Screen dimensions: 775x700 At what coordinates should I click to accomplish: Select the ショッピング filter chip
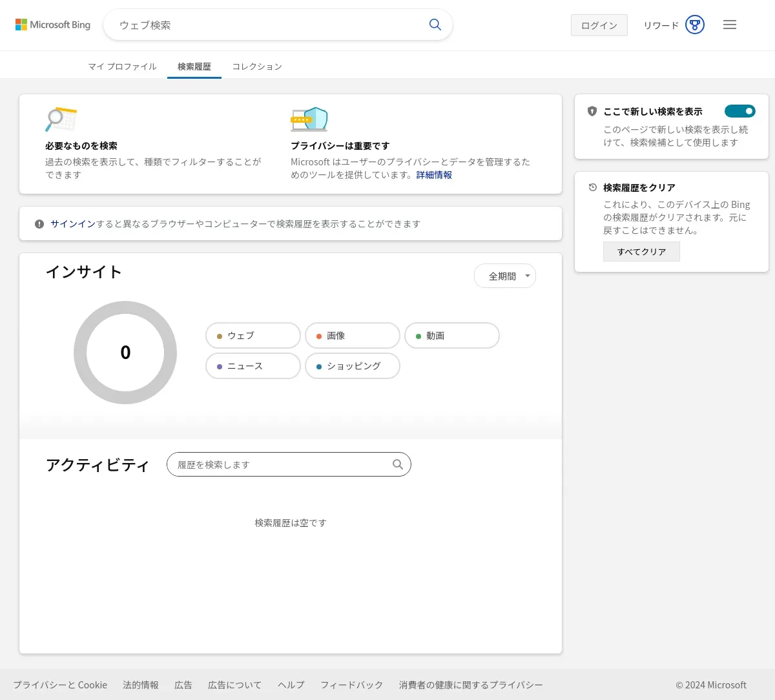coord(353,366)
